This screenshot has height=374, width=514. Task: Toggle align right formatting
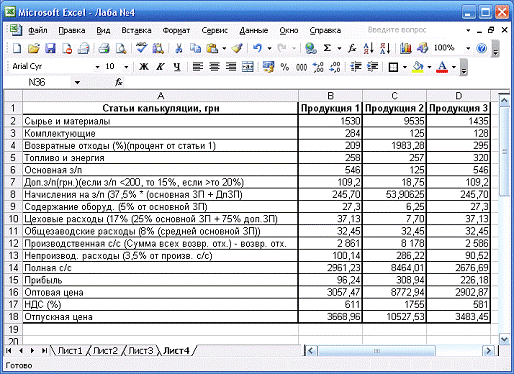click(231, 67)
